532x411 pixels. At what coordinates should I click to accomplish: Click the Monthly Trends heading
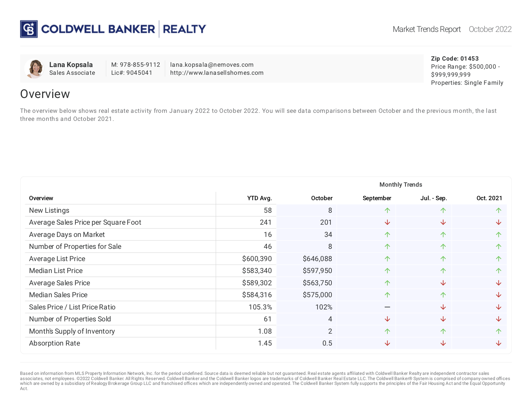coord(401,185)
